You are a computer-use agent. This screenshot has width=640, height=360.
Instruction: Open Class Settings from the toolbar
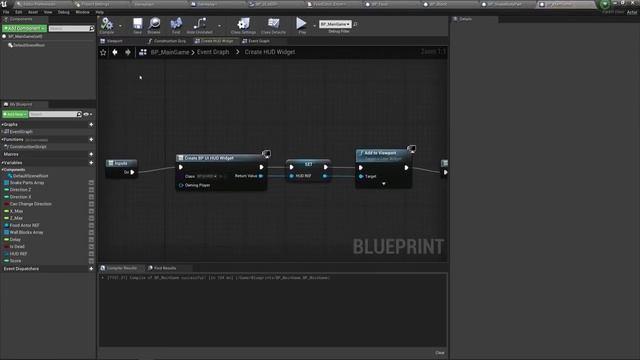coord(243,24)
